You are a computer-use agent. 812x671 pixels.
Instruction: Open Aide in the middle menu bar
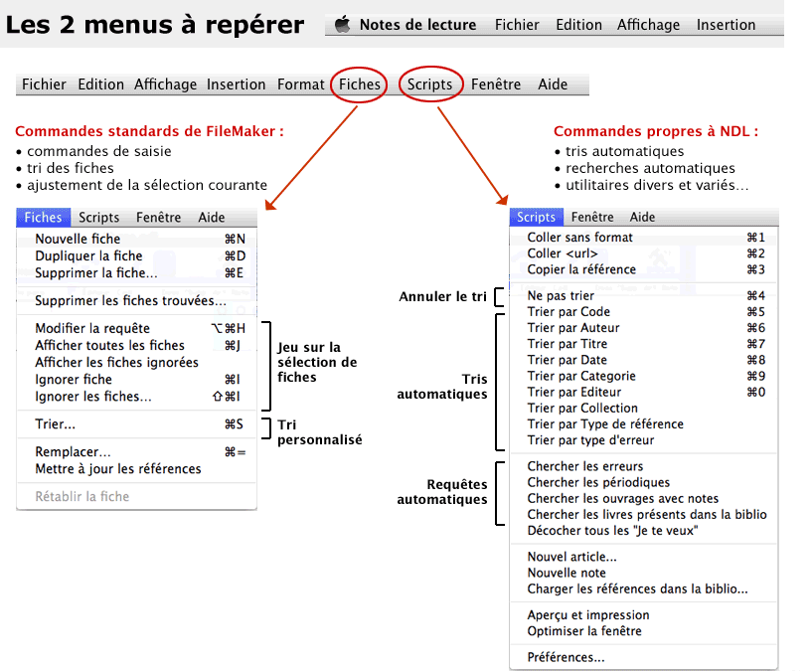(x=553, y=84)
